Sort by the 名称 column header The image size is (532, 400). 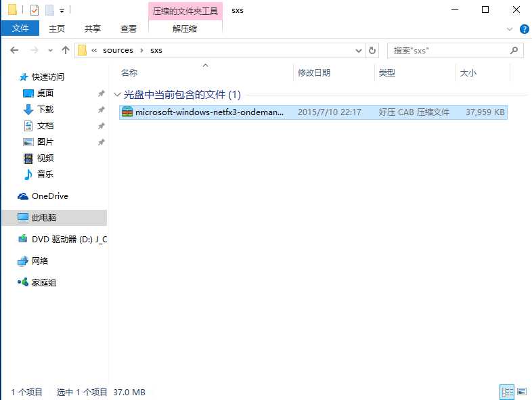pyautogui.click(x=129, y=72)
